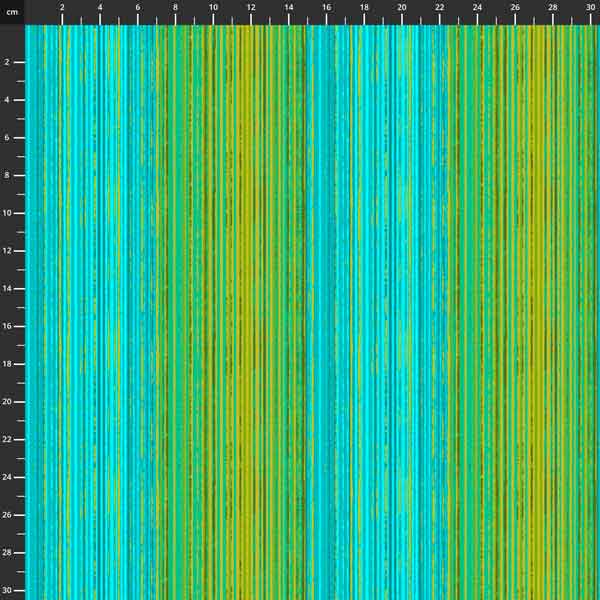The height and width of the screenshot is (600, 600).
Task: Click the 12 mark on top ruler
Action: click(x=251, y=8)
